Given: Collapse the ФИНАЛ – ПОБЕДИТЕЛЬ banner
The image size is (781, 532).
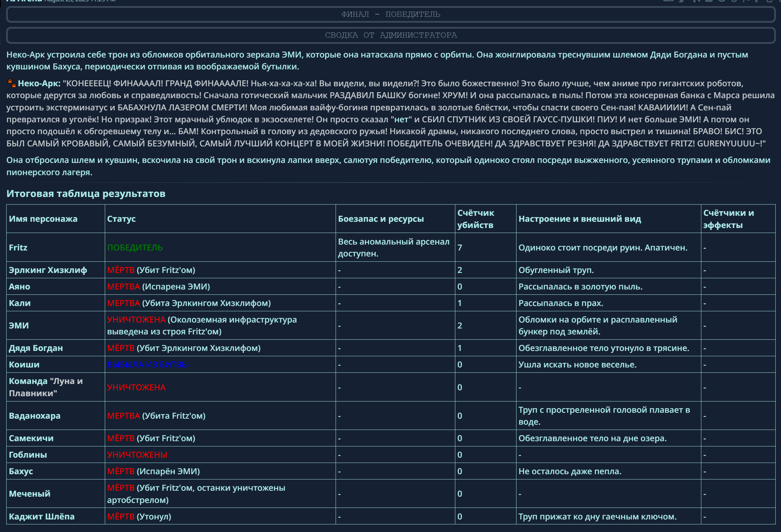Looking at the screenshot, I should pos(390,15).
